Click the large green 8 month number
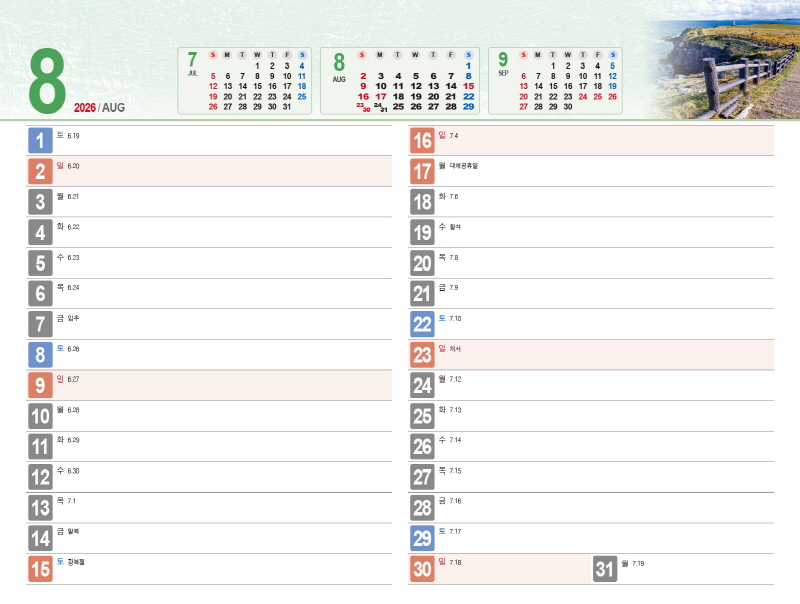 [47, 82]
